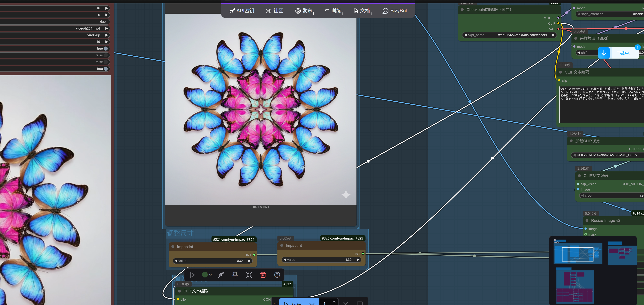Open node color dropdown next to green circle
The height and width of the screenshot is (305, 644).
point(211,275)
